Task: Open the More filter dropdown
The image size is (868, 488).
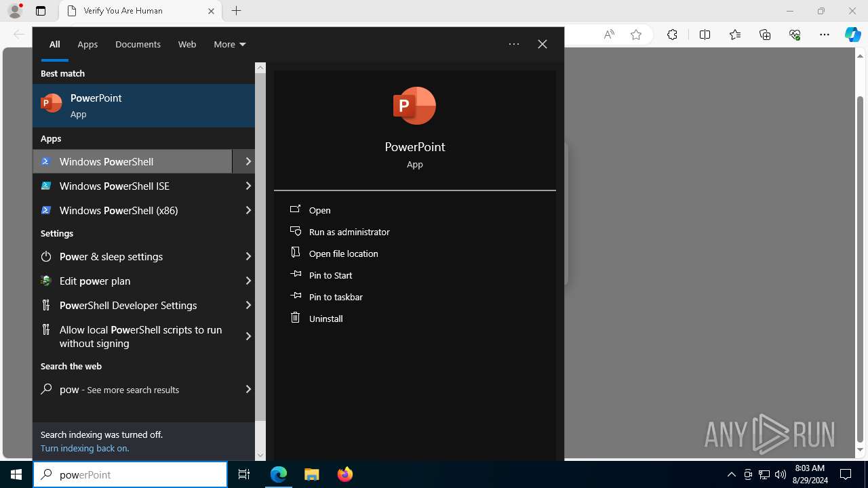Action: 229,44
